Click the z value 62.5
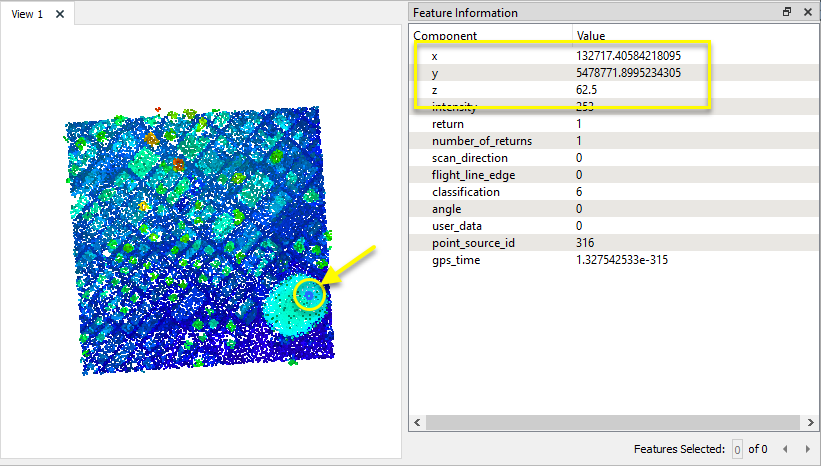 (x=586, y=90)
